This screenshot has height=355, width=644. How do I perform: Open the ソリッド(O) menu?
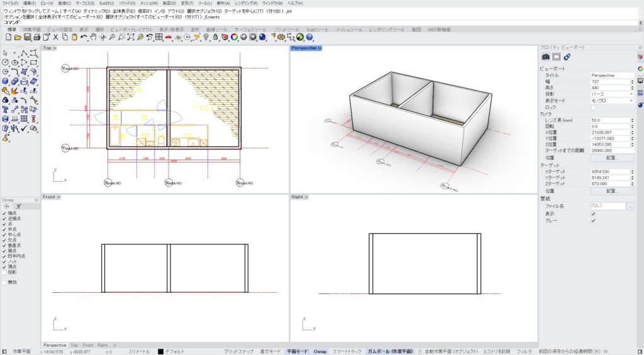coord(127,3)
